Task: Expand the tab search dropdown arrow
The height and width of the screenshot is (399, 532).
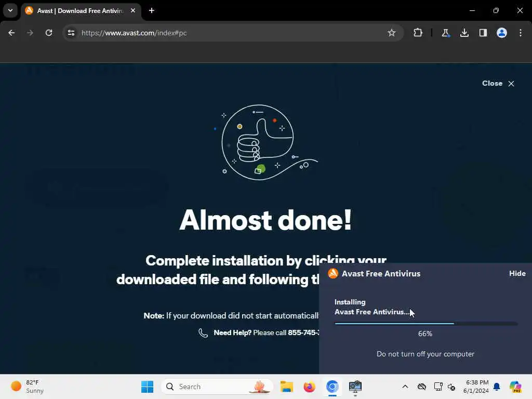Action: coord(10,10)
